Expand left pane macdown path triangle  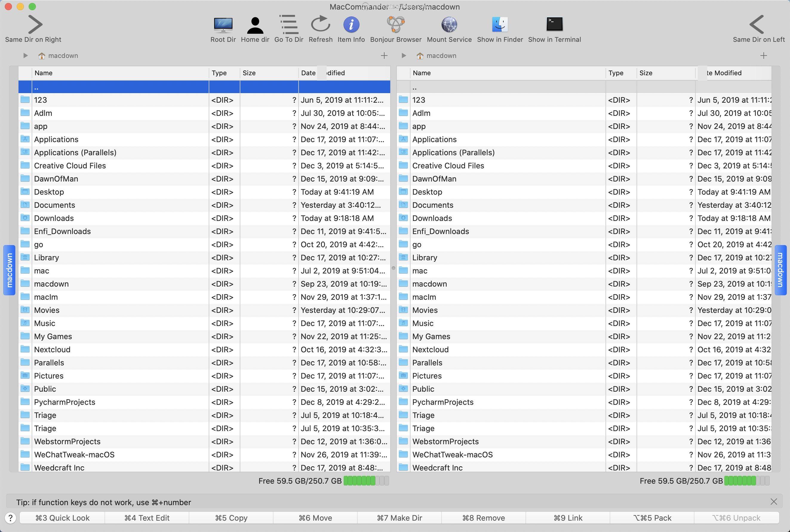tap(25, 56)
